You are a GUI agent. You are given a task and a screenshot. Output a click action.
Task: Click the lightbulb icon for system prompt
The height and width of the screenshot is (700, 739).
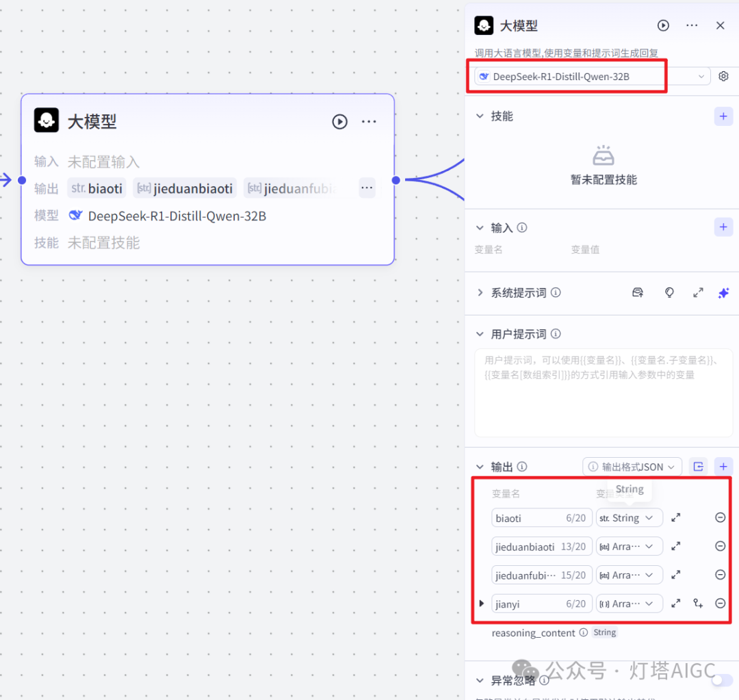[669, 293]
